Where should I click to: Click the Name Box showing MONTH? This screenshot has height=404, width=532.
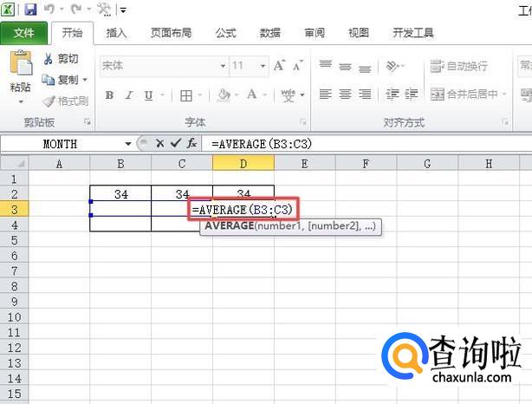[x=61, y=144]
